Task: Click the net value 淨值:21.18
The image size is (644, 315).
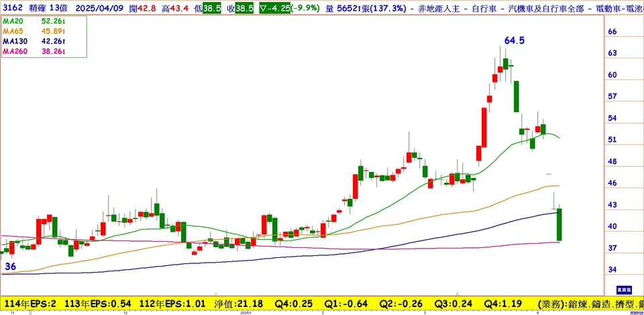Action: [240, 304]
